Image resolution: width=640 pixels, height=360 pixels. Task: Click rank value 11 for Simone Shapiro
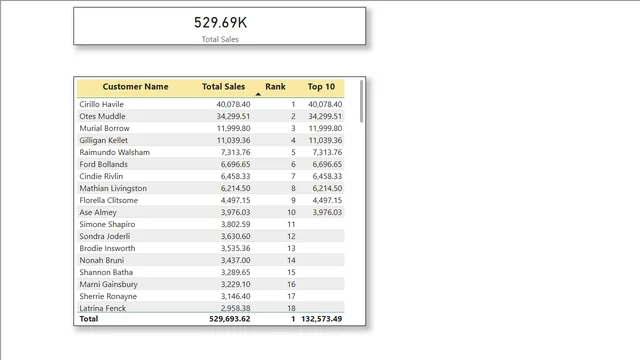coord(291,224)
